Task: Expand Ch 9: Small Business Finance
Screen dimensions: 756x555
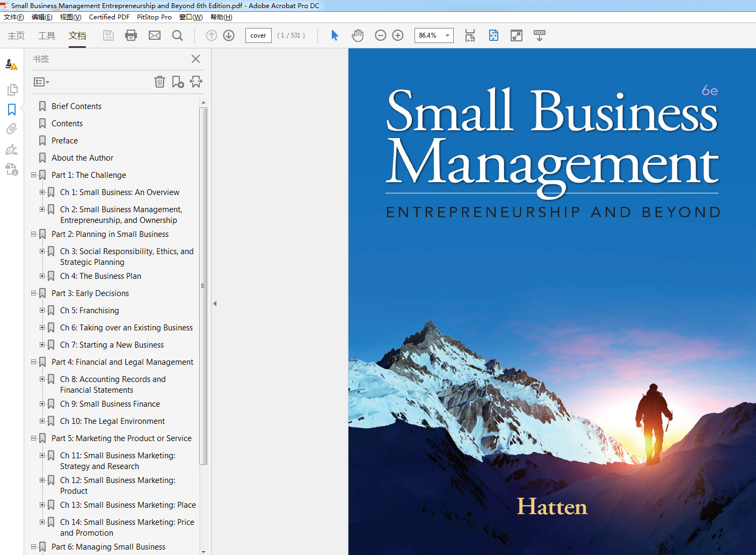Action: pos(42,403)
